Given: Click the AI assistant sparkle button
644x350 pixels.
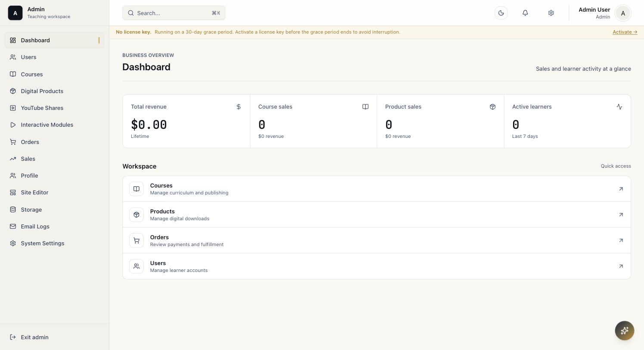Looking at the screenshot, I should (x=625, y=331).
